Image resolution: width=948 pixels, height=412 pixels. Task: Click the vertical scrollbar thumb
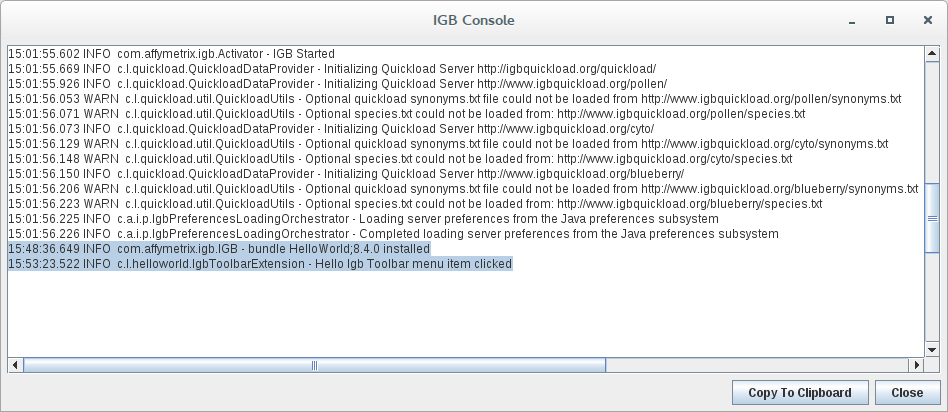[x=932, y=218]
